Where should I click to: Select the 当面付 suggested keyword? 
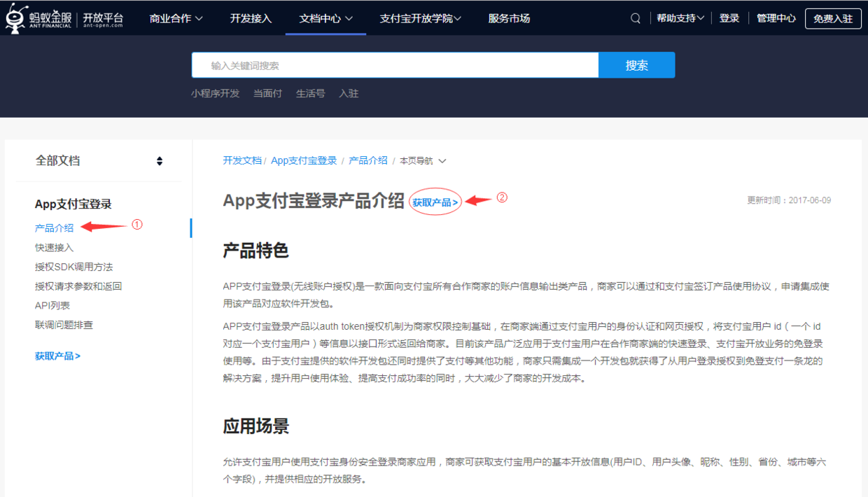click(x=267, y=93)
